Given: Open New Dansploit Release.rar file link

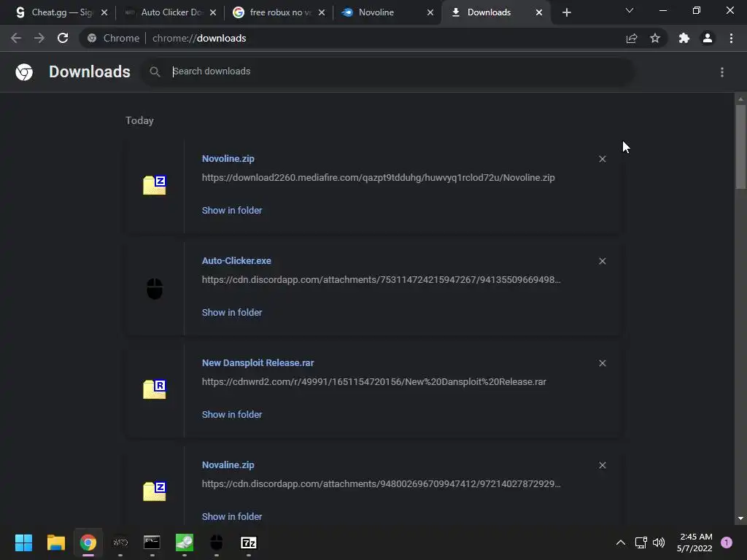Looking at the screenshot, I should coord(258,363).
